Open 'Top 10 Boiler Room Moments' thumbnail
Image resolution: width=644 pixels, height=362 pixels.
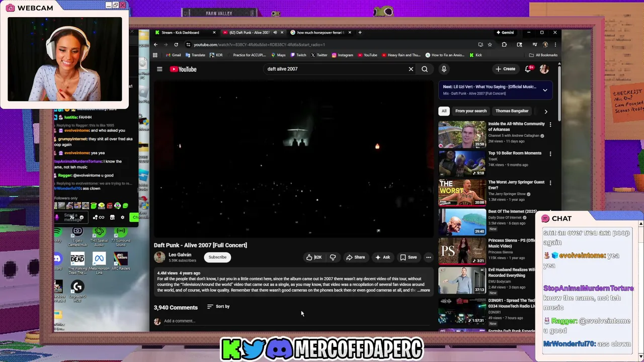click(462, 163)
